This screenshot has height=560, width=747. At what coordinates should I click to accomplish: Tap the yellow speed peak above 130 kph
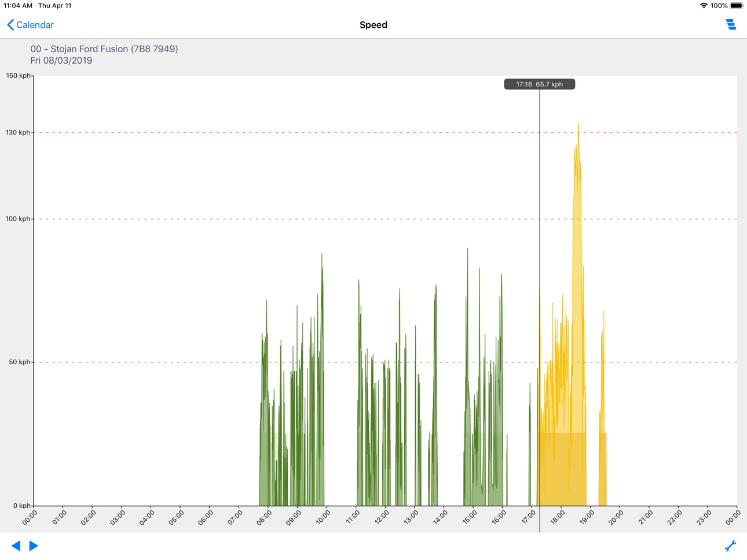click(578, 127)
